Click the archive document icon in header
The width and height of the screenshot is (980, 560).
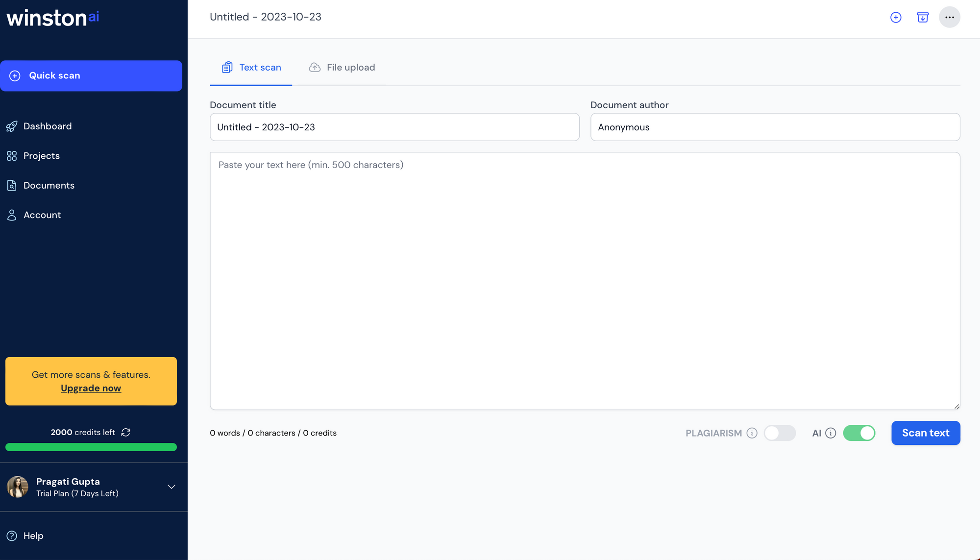click(x=923, y=18)
